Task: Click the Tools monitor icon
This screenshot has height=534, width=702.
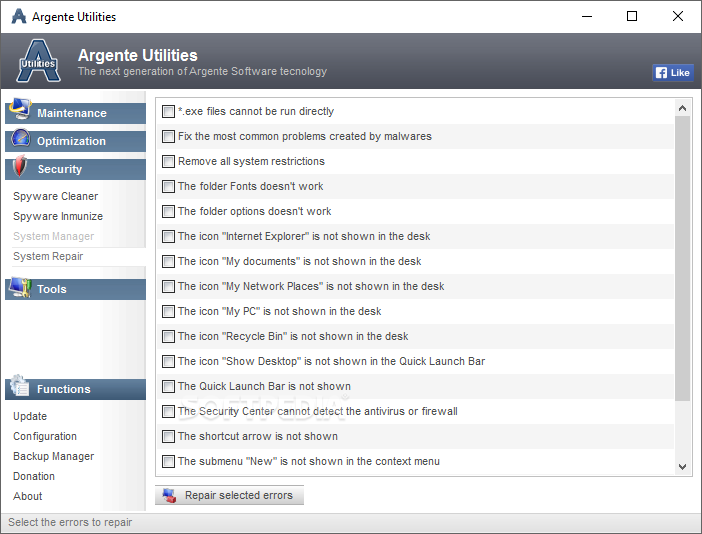Action: point(20,287)
